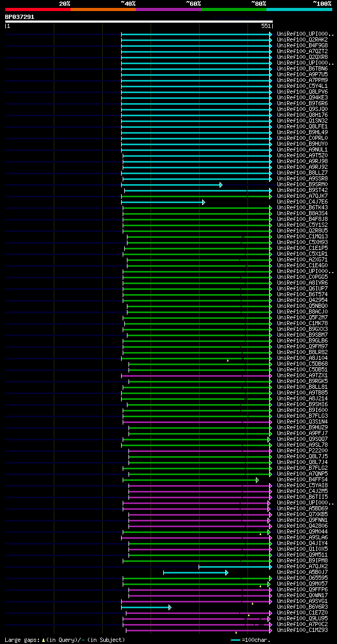Click the short cyan bar of UniRef100_B9SRM0
Viewport: 337px width, 644px height.
click(173, 185)
